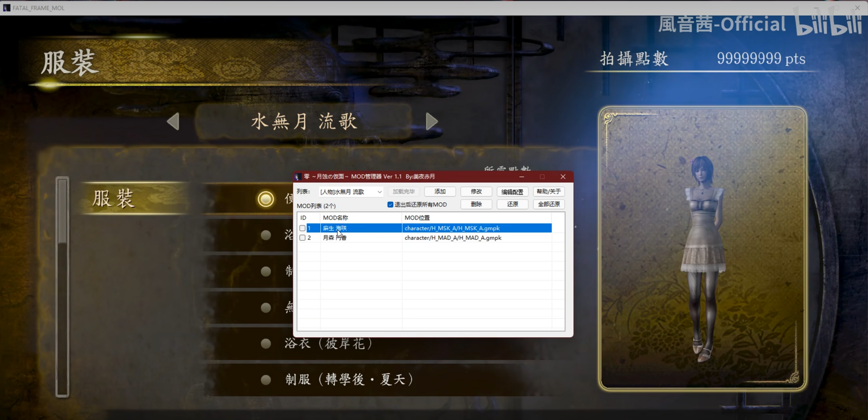The image size is (868, 420).
Task: Open the 列表 dropdown showing [人物]水無月 流歌
Action: pos(351,192)
